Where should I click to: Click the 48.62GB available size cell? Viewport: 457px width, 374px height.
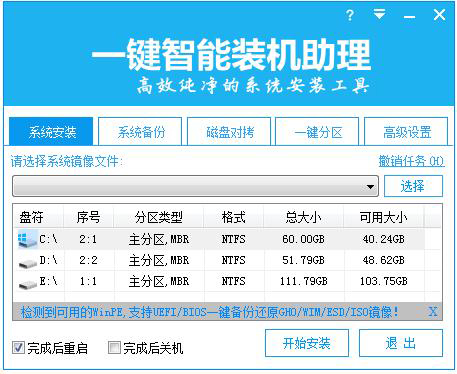[x=384, y=260]
